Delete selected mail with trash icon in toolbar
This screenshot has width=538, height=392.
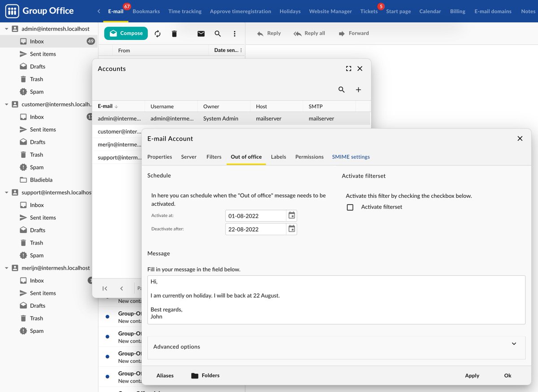point(174,34)
